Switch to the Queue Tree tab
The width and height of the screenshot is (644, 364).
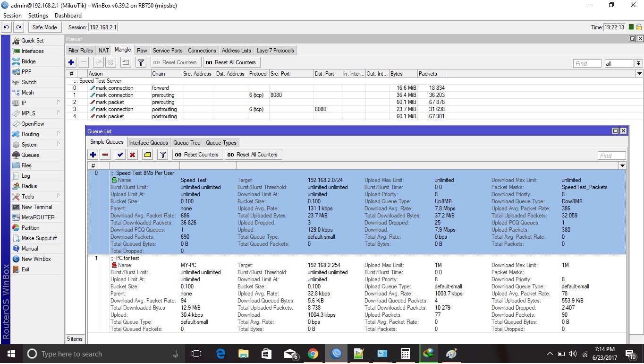coord(186,142)
